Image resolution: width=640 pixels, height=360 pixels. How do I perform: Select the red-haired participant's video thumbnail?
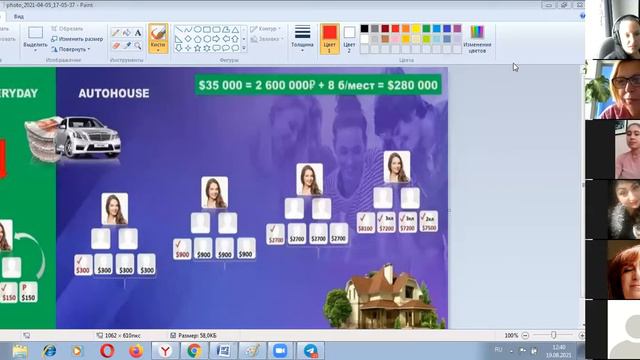point(613,269)
